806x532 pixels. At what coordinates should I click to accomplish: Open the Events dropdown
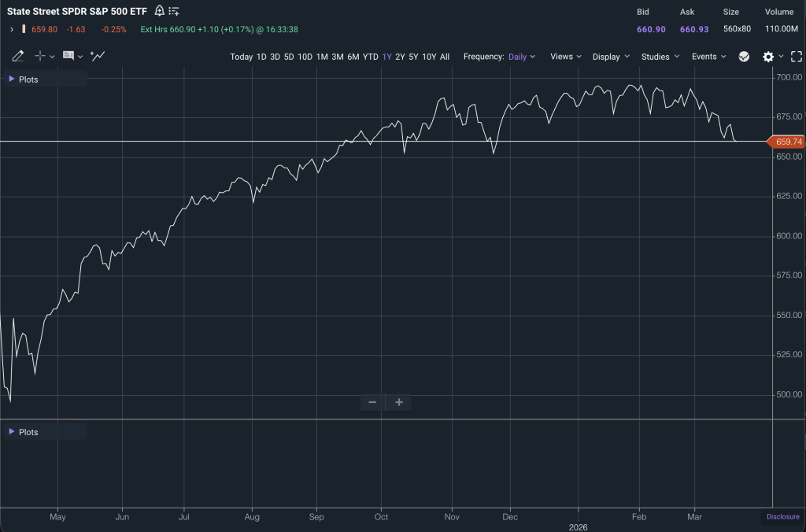coord(709,57)
